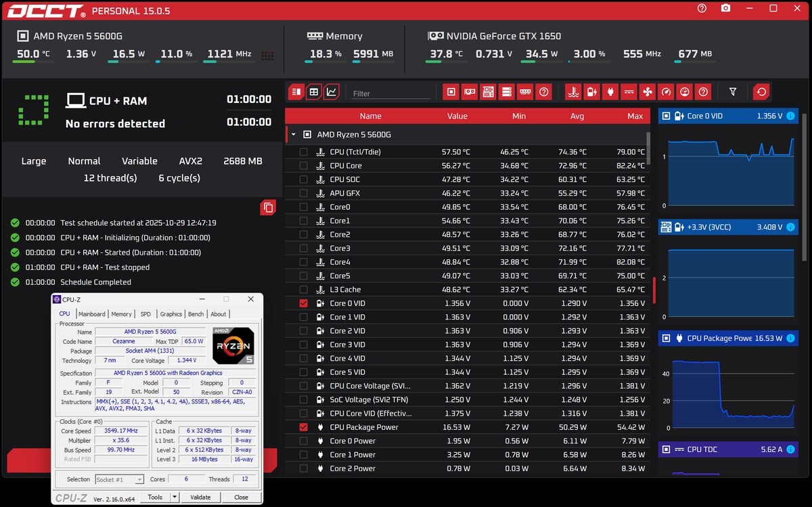The height and width of the screenshot is (507, 812).
Task: Enable the Core 1 VID checkbox
Action: [x=303, y=317]
